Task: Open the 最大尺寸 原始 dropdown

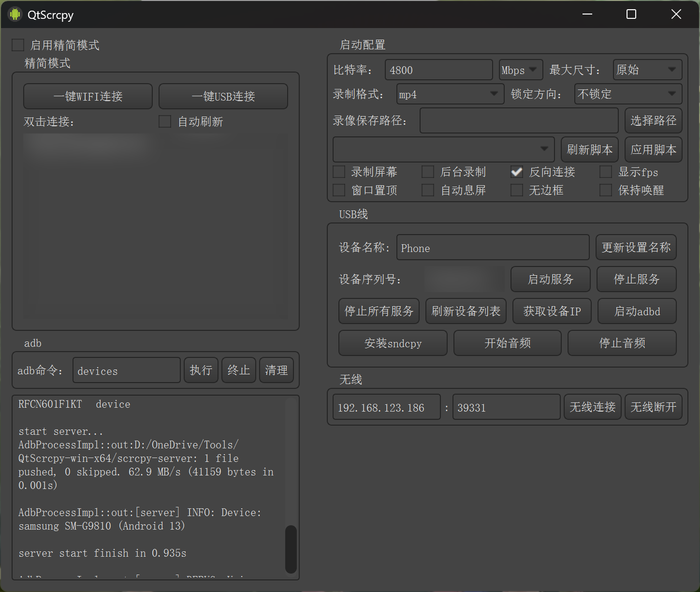Action: pos(648,70)
